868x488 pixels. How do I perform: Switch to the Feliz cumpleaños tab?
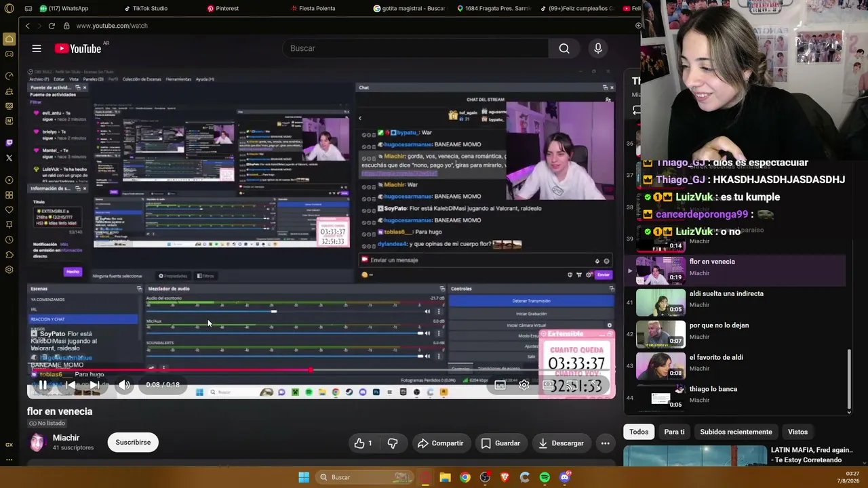click(577, 9)
